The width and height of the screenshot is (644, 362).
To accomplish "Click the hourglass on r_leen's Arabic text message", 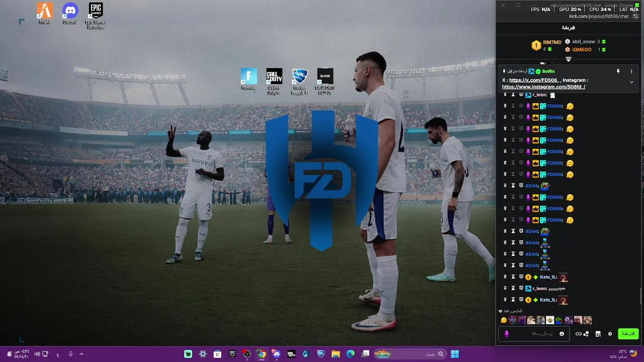I will [x=513, y=288].
